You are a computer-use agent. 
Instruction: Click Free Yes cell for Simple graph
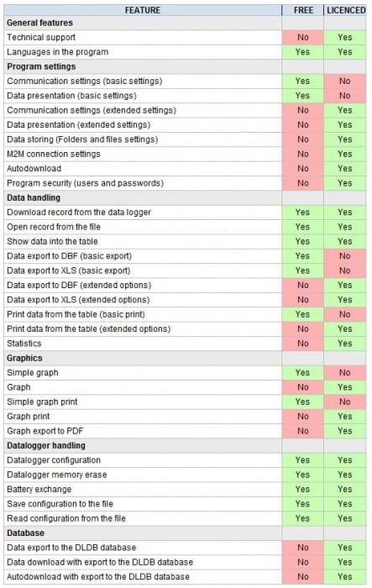click(x=302, y=373)
